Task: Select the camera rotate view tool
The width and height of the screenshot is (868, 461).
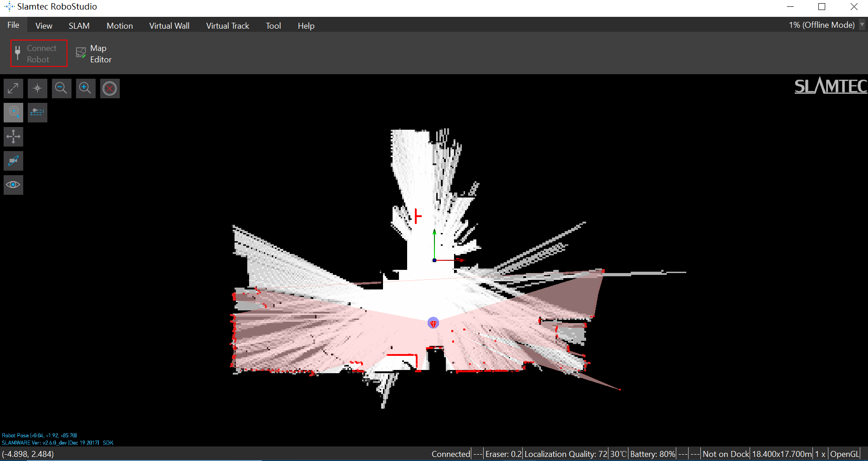Action: (13, 161)
